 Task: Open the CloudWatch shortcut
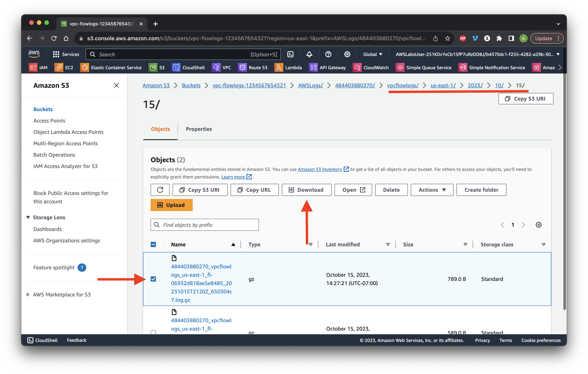point(371,67)
